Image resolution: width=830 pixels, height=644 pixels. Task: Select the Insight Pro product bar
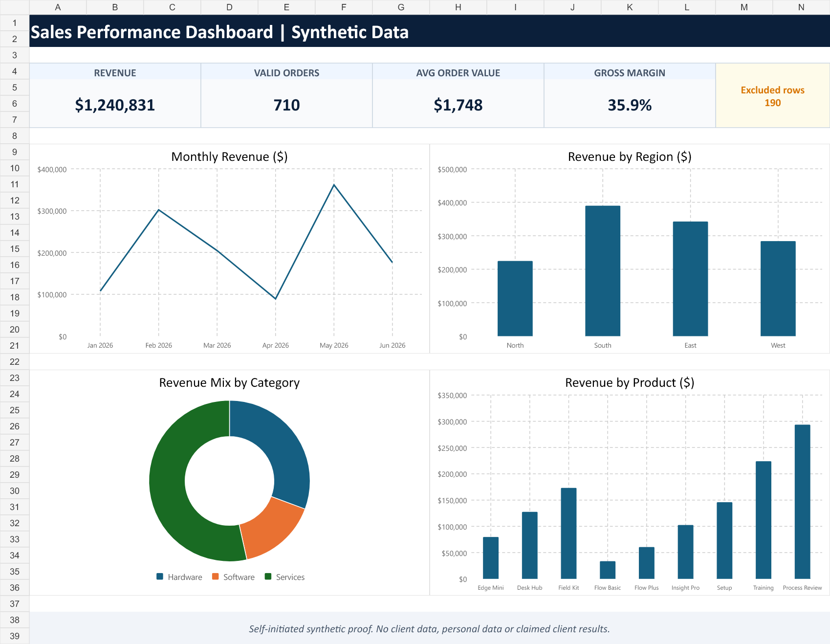(685, 552)
